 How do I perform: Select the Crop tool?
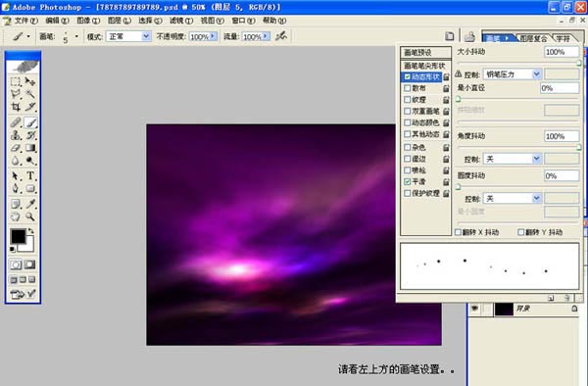coord(16,107)
